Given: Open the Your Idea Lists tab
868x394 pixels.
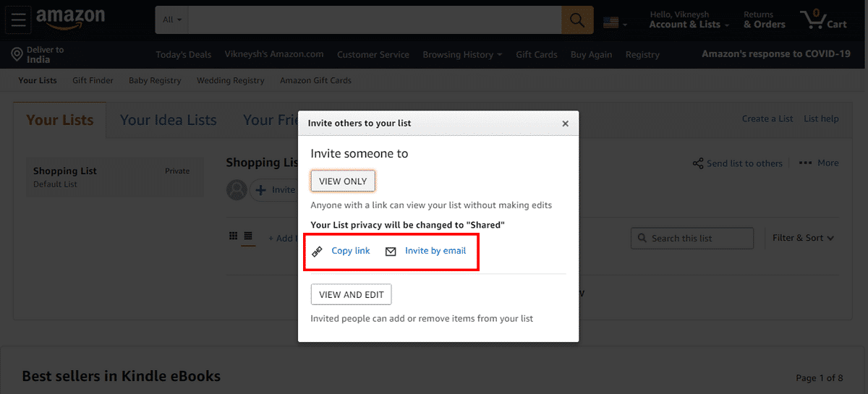Looking at the screenshot, I should coord(169,120).
